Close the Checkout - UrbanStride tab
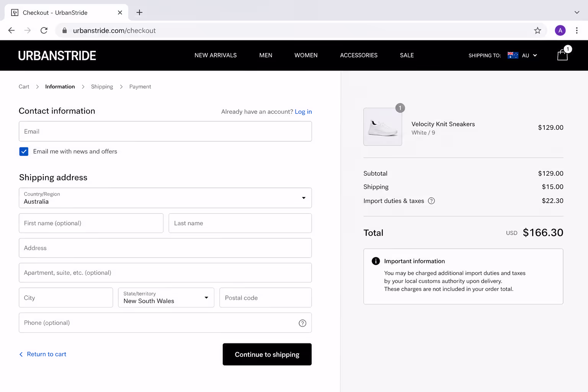 click(x=120, y=13)
